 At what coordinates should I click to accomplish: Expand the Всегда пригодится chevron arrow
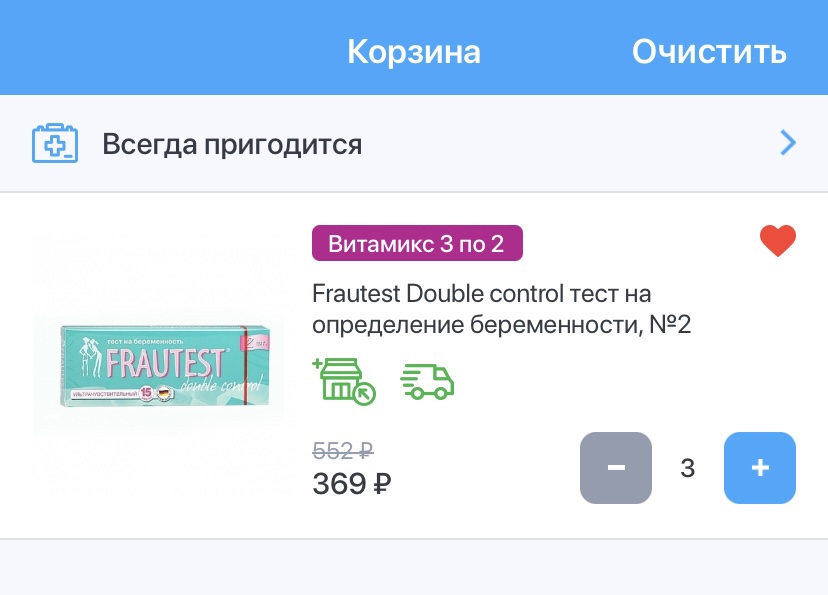pos(788,143)
